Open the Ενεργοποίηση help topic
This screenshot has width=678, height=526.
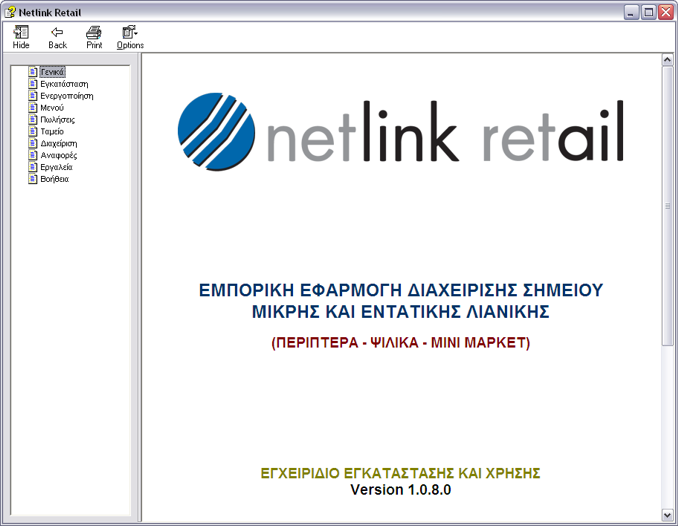(x=67, y=96)
